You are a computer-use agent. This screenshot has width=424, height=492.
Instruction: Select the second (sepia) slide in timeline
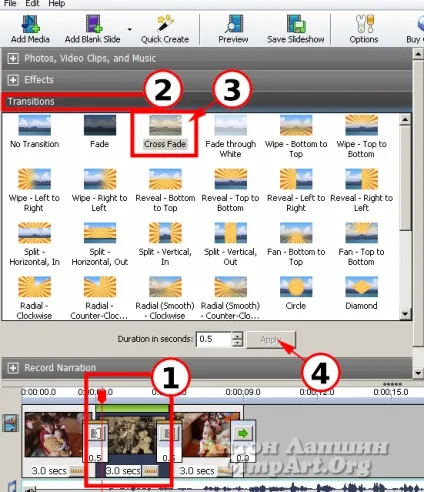(133, 435)
